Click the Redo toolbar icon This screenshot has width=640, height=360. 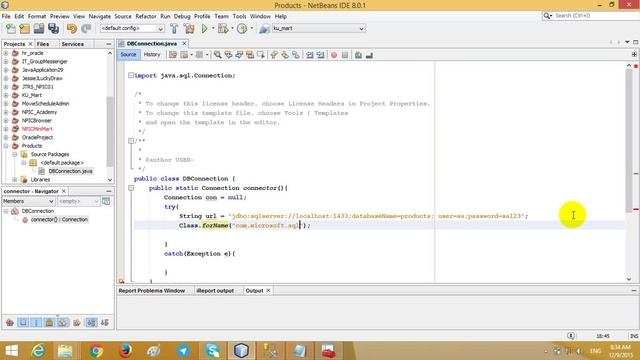coord(86,28)
